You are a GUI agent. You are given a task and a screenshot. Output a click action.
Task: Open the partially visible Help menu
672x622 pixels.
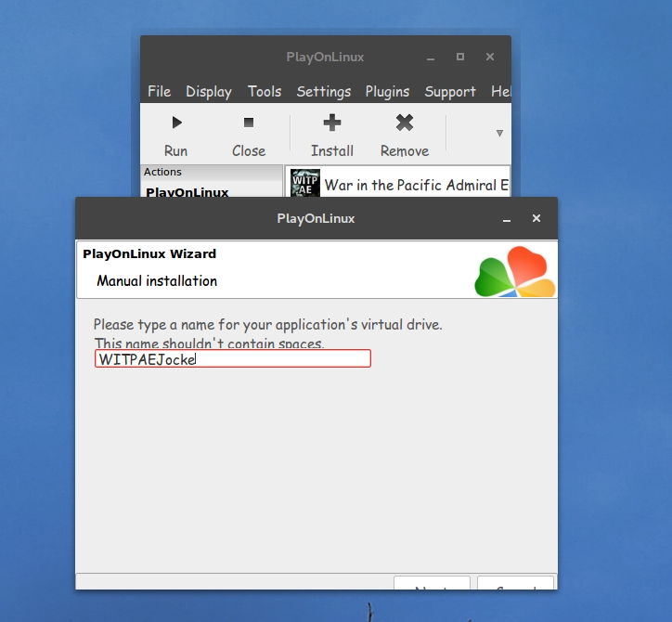[500, 91]
